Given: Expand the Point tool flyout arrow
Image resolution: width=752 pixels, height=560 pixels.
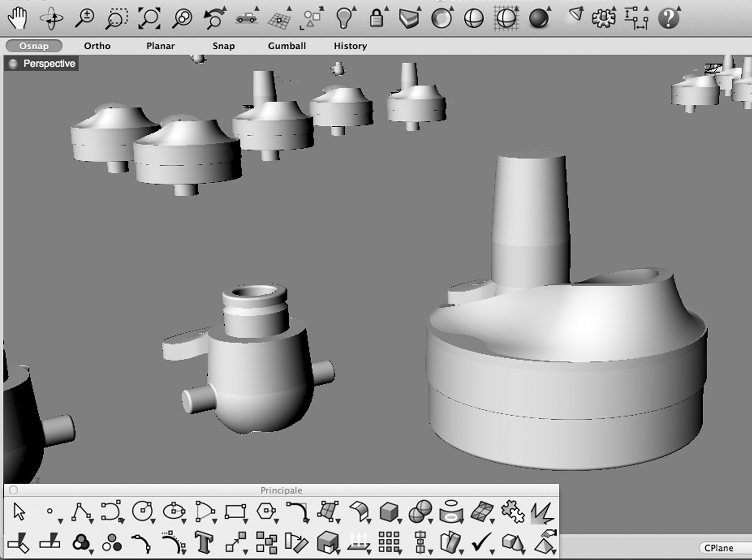Looking at the screenshot, I should click(x=61, y=521).
